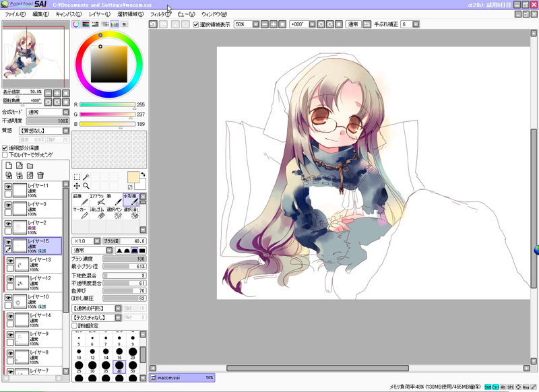Create a new layer folder
Image resolution: width=539 pixels, height=392 pixels.
30,166
